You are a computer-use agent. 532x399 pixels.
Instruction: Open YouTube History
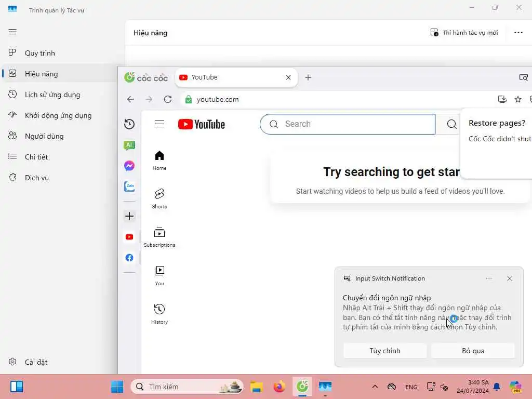coord(159,314)
